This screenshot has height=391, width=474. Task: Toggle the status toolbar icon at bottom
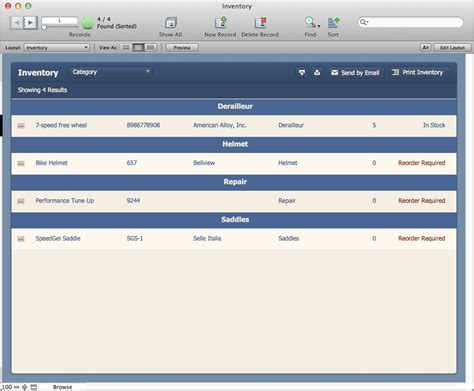[x=34, y=387]
